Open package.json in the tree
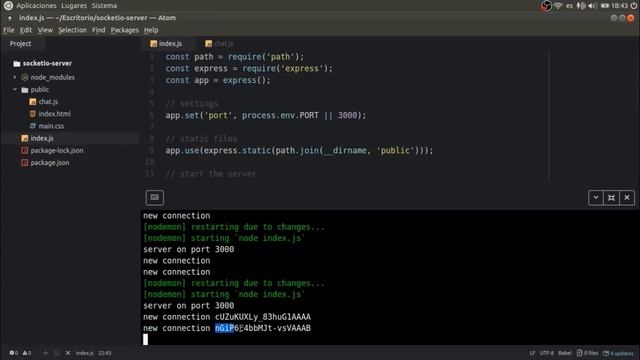This screenshot has height=360, width=640. tap(50, 163)
